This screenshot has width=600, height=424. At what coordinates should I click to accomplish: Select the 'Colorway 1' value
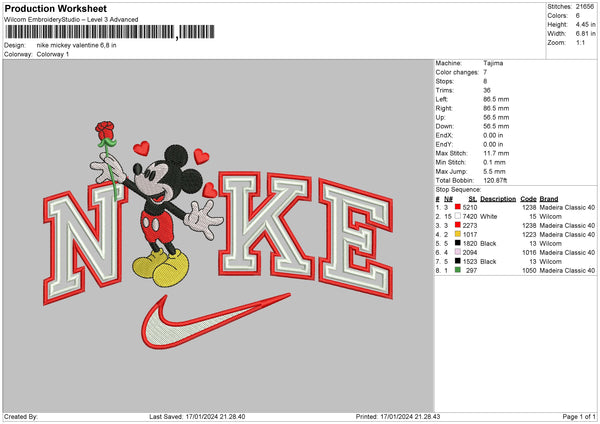pos(53,54)
